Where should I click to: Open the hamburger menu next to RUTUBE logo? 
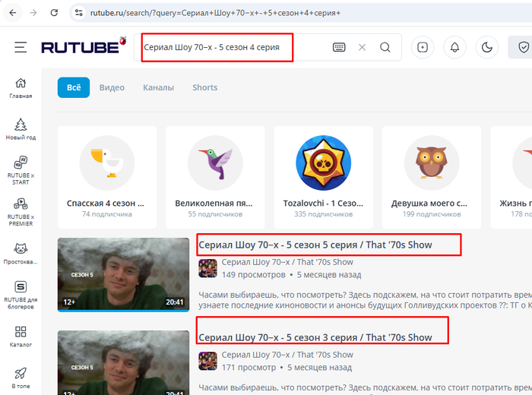pyautogui.click(x=21, y=47)
